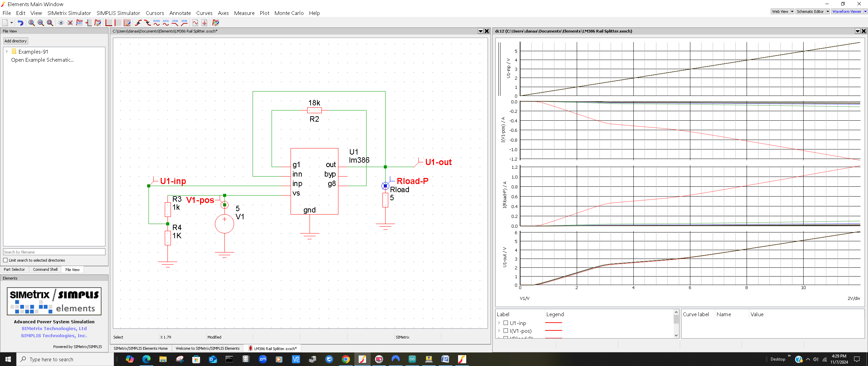Open the Schematic Editor dropdown arrow
The width and height of the screenshot is (868, 366).
(828, 12)
